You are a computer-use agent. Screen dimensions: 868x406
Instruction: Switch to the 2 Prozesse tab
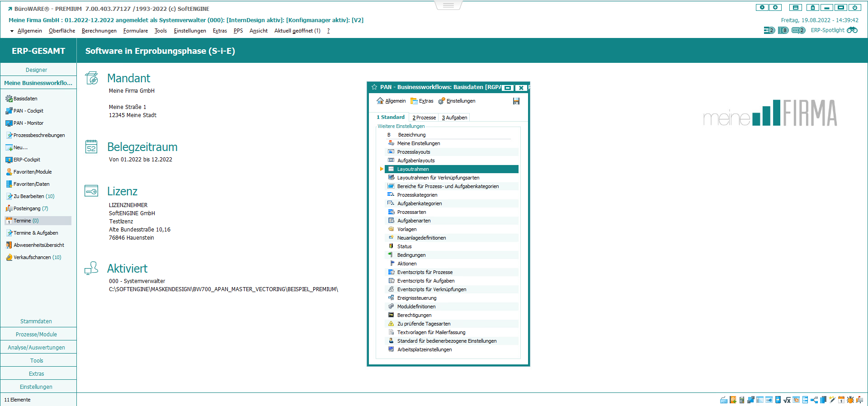pos(424,118)
